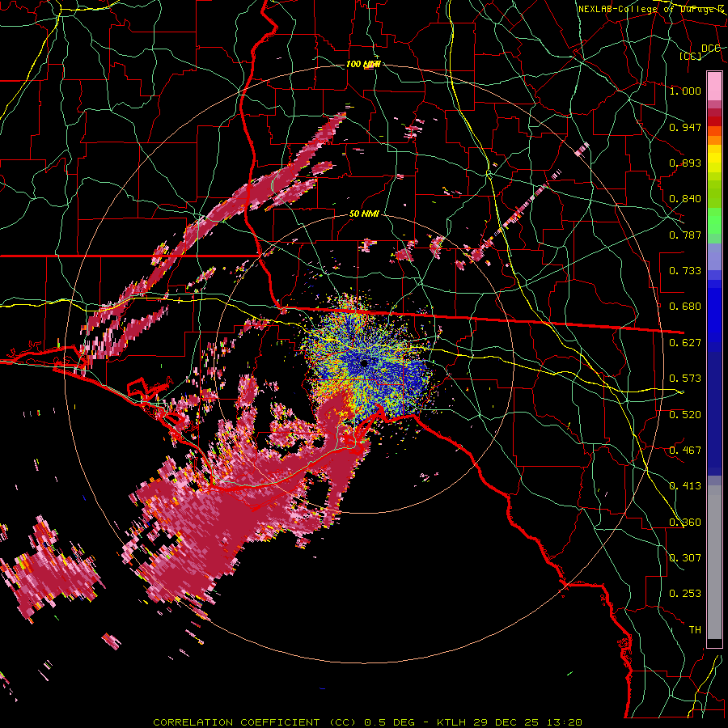Select the 0.733 legend value

tap(685, 271)
